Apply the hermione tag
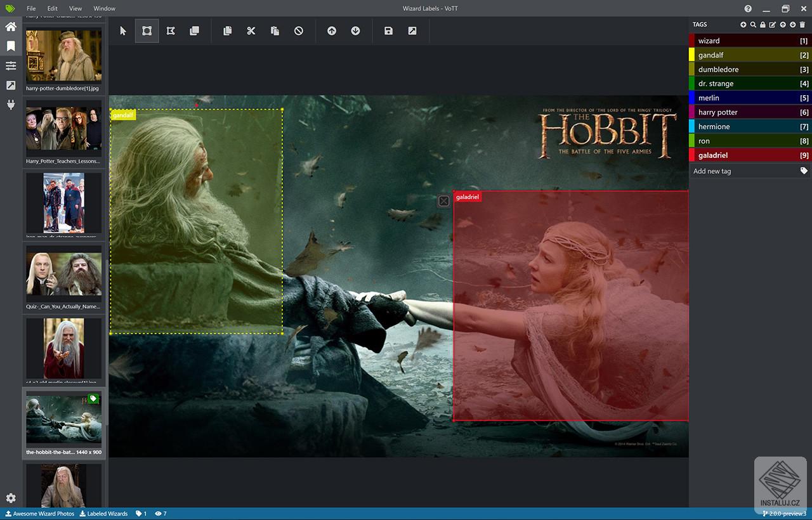The image size is (812, 520). pos(750,126)
